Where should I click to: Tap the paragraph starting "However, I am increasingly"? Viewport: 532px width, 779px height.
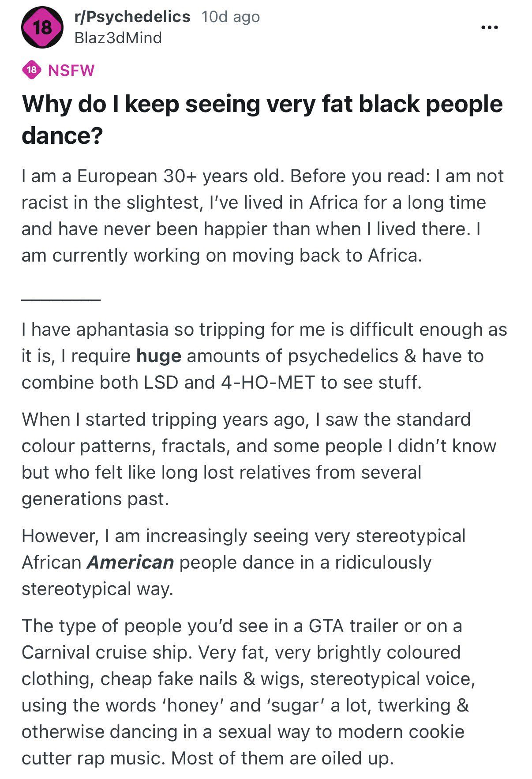(244, 562)
